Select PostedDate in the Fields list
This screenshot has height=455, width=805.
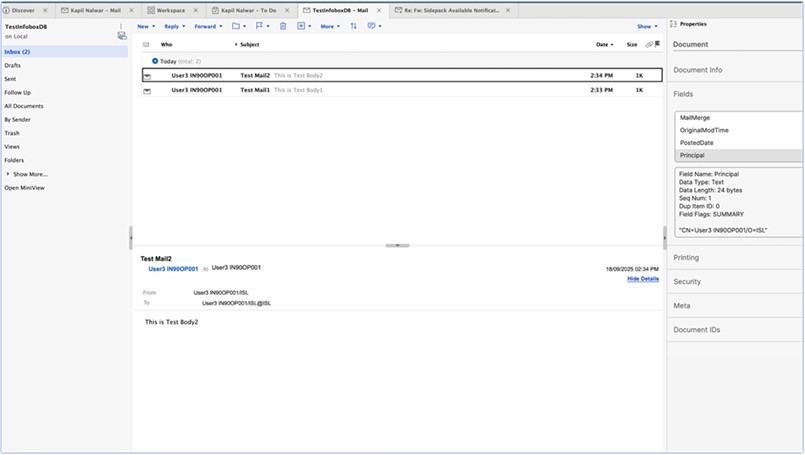click(695, 143)
